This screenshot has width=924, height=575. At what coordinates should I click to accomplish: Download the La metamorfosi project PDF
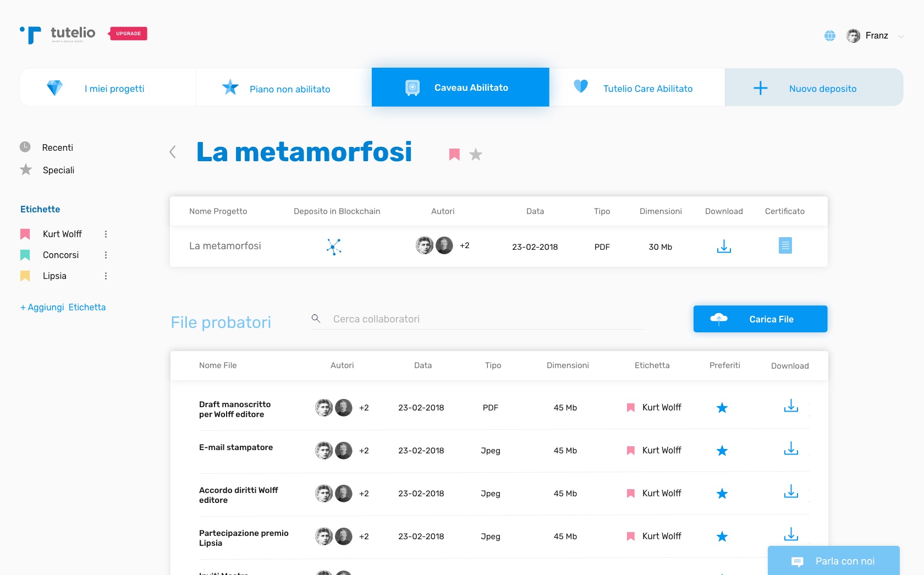pos(724,247)
